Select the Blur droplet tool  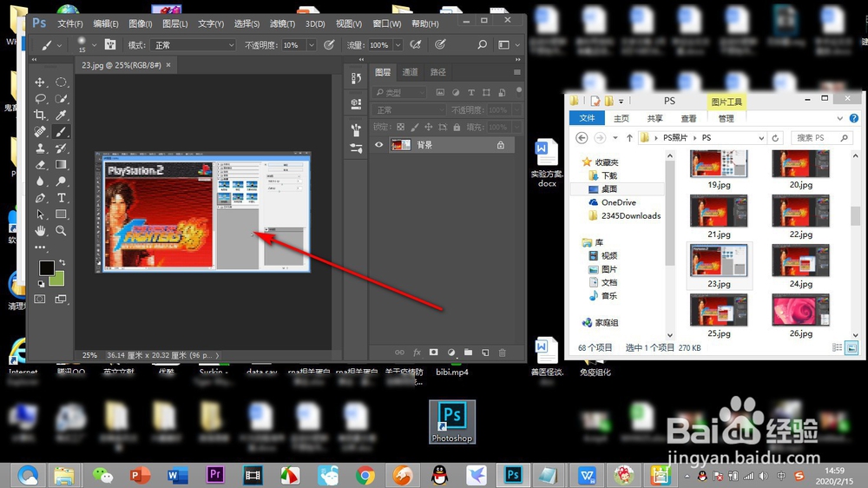pyautogui.click(x=40, y=181)
